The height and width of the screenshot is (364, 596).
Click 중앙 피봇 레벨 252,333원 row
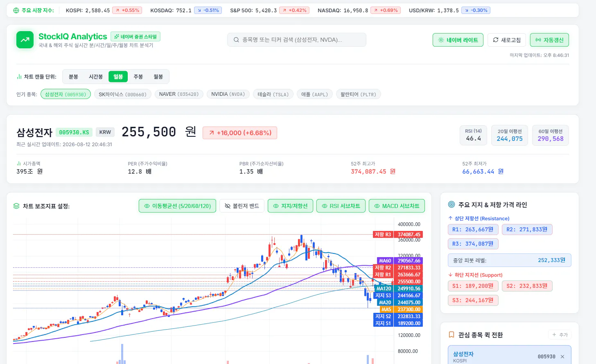coord(510,260)
